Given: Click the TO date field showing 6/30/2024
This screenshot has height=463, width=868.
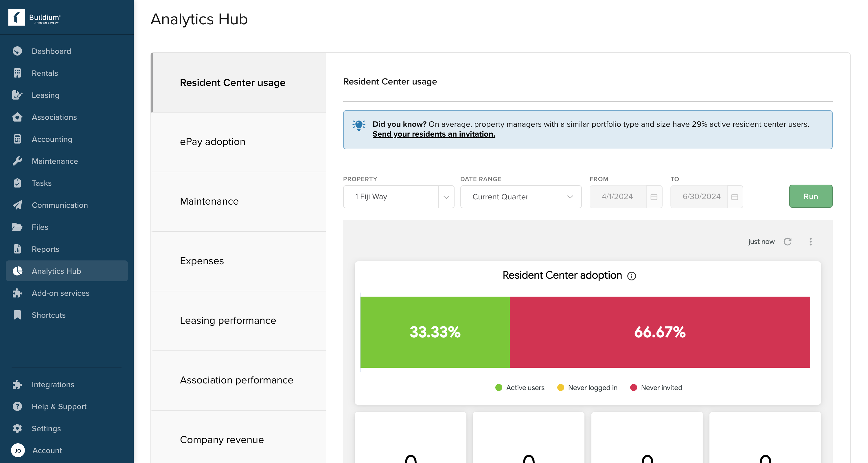Looking at the screenshot, I should point(699,197).
